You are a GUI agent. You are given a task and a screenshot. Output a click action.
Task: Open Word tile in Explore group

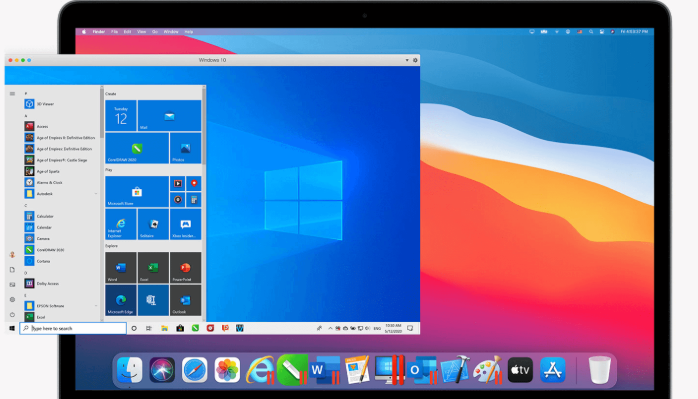point(121,268)
